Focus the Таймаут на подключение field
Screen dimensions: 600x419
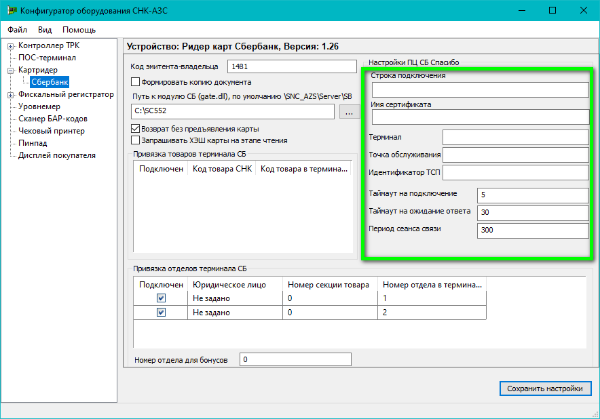coord(533,194)
